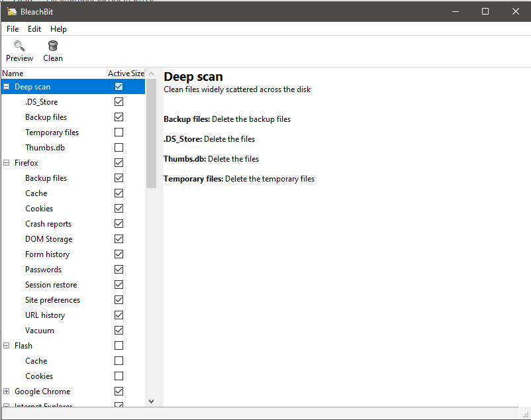This screenshot has height=420, width=531.
Task: Open the Edit menu
Action: click(34, 29)
